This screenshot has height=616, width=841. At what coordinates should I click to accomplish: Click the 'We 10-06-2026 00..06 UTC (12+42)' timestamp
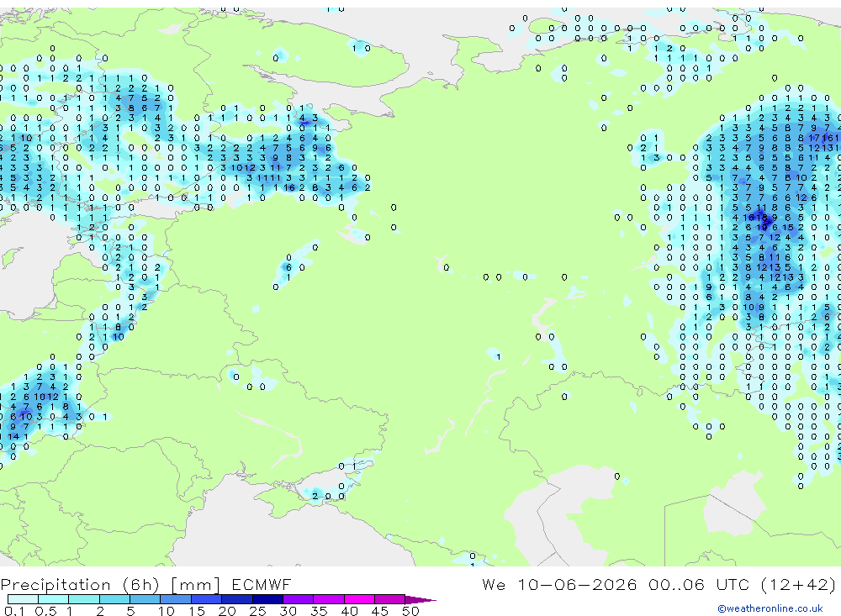659,585
